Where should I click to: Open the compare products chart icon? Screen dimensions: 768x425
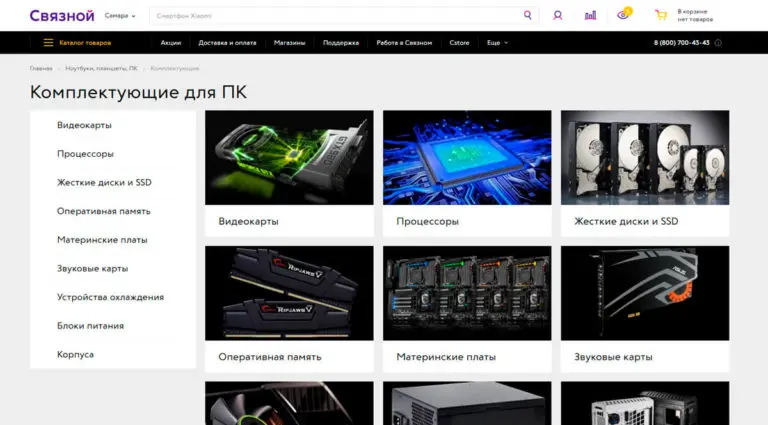[590, 16]
